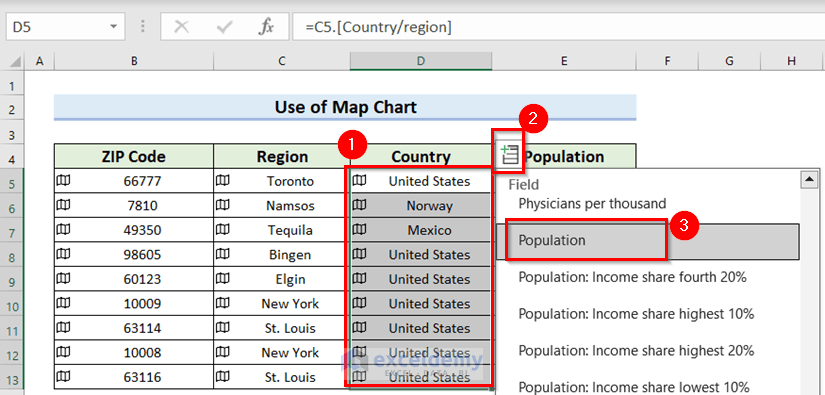Click the 'Tequila' cell
This screenshot has height=395, width=825.
[282, 230]
